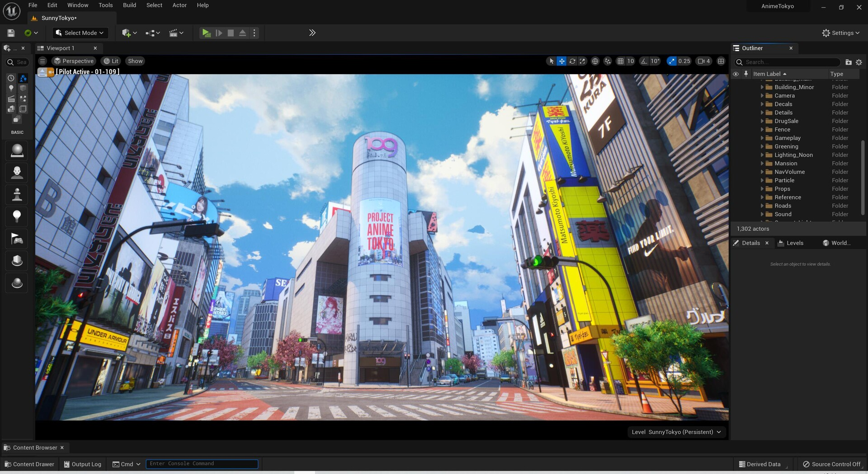This screenshot has height=474, width=868.
Task: Select the Visual Effects stars category icon
Action: (23, 99)
